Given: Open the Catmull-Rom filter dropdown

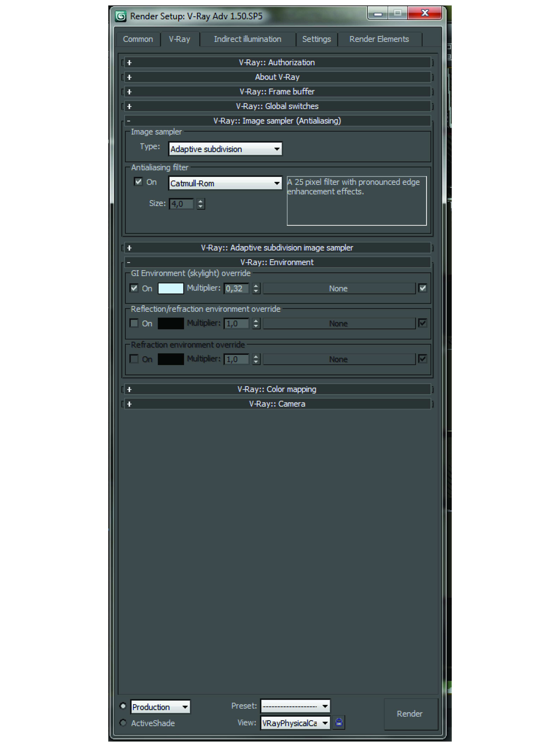Looking at the screenshot, I should tap(225, 183).
